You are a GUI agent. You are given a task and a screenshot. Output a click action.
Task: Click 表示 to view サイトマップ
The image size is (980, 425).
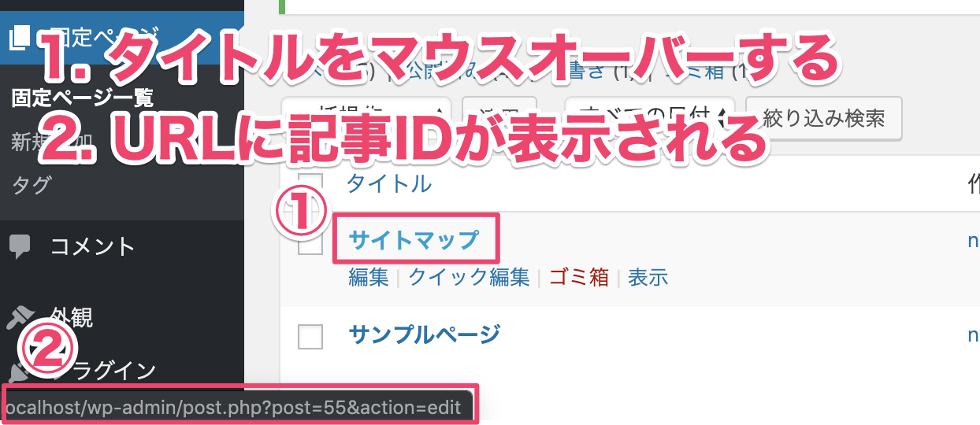[x=648, y=277]
